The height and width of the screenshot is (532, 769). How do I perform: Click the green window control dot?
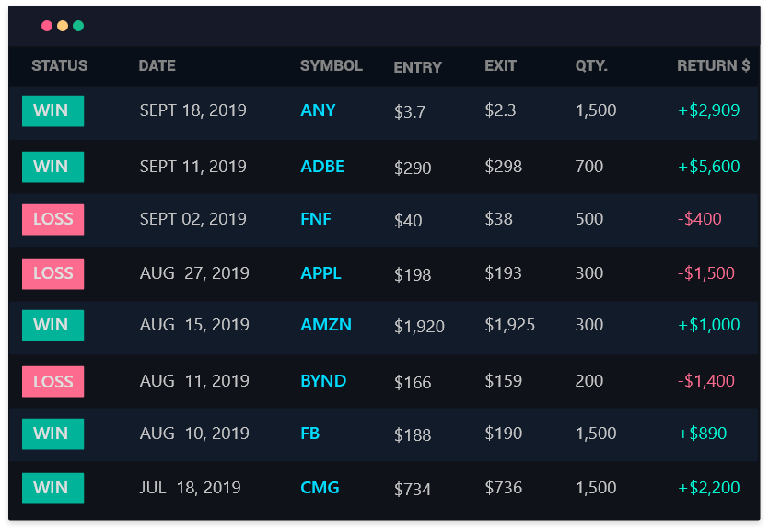point(76,26)
